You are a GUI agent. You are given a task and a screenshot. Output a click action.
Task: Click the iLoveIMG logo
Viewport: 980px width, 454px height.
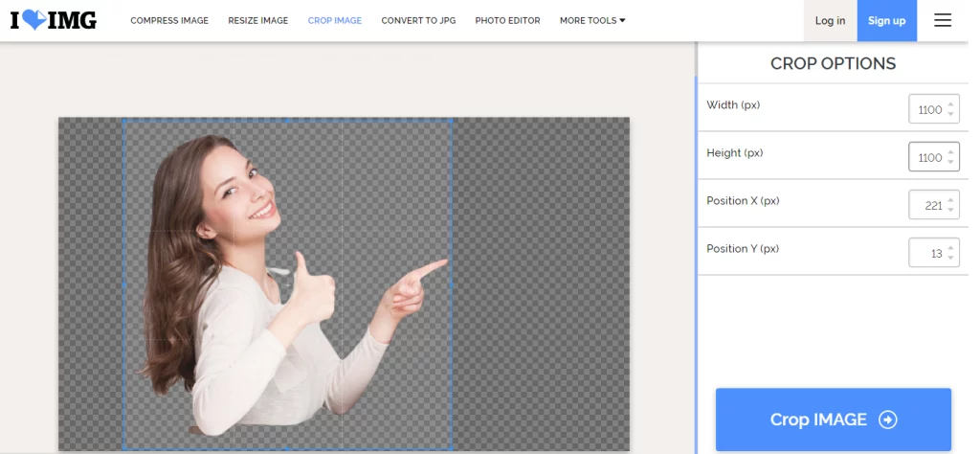point(54,20)
